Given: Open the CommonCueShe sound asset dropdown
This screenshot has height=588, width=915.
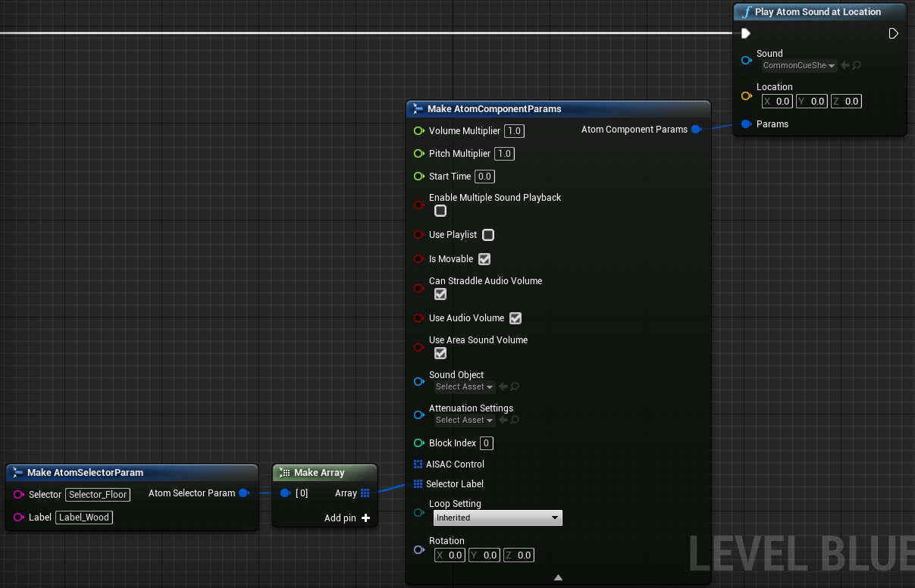Looking at the screenshot, I should (x=798, y=65).
